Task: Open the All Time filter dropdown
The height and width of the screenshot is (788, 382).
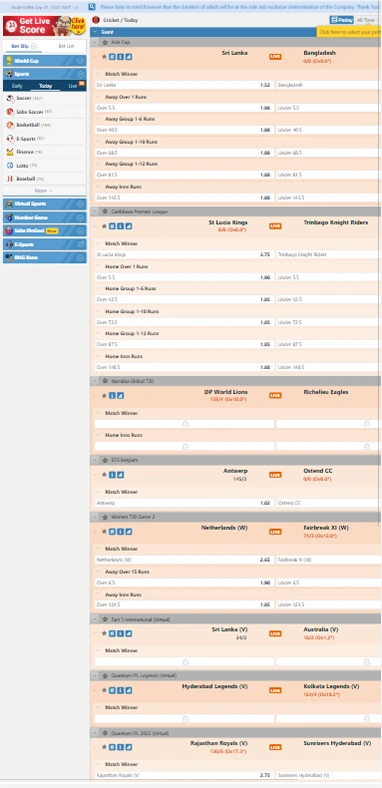Action: coord(367,20)
